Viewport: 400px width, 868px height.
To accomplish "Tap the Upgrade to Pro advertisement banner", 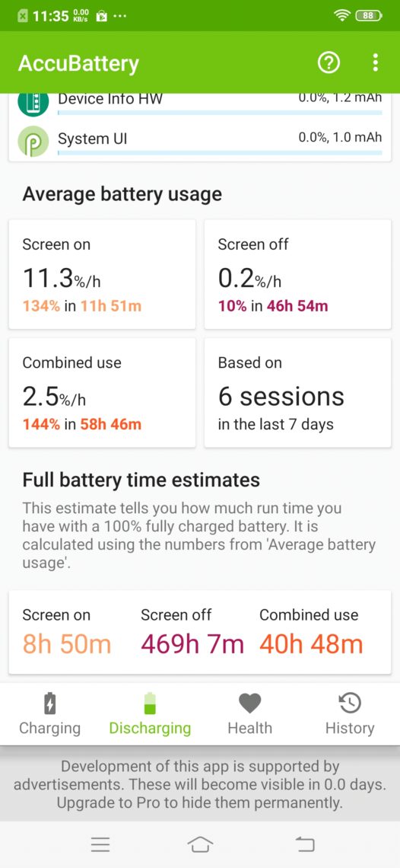I will [x=200, y=784].
